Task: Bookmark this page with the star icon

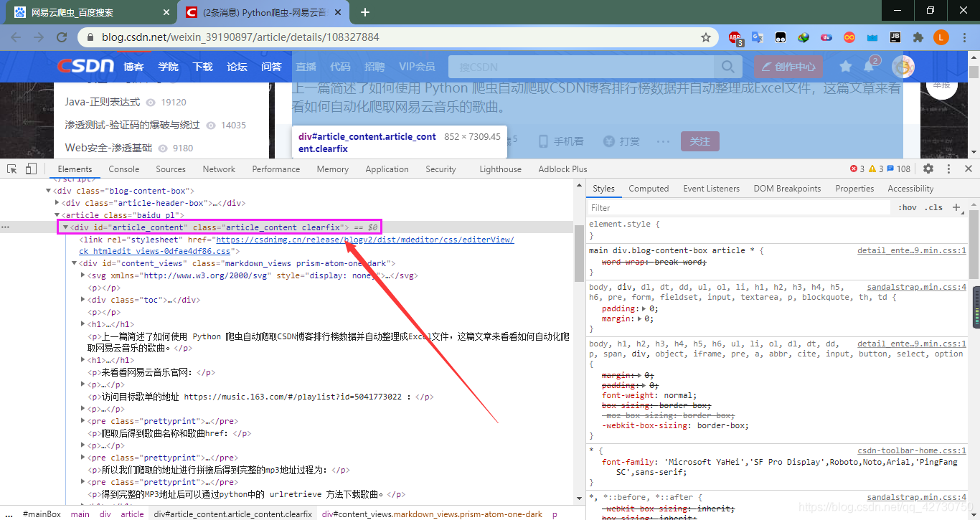Action: click(706, 37)
